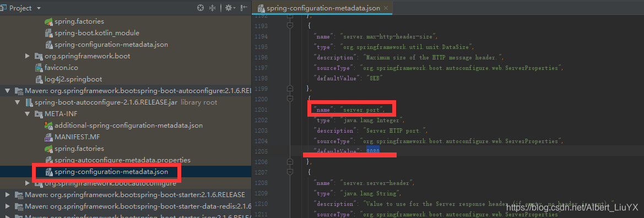Click the MANIFEST.MF file icon

48,137
